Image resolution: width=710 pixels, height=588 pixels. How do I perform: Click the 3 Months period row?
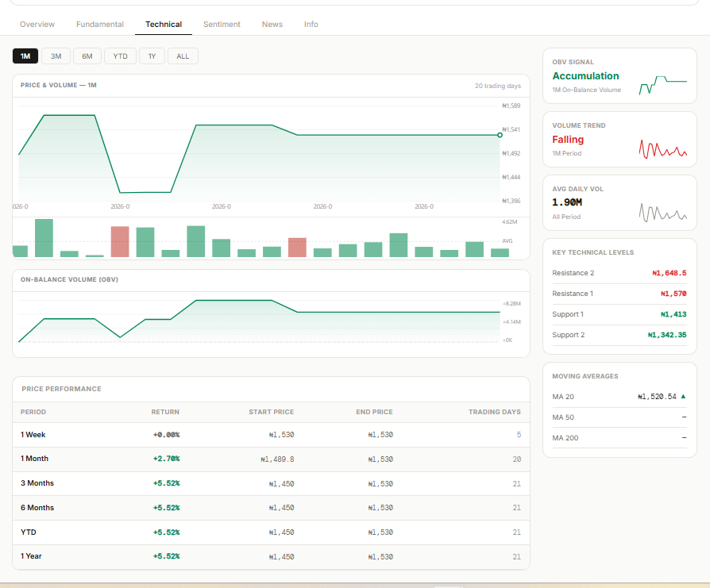(272, 483)
